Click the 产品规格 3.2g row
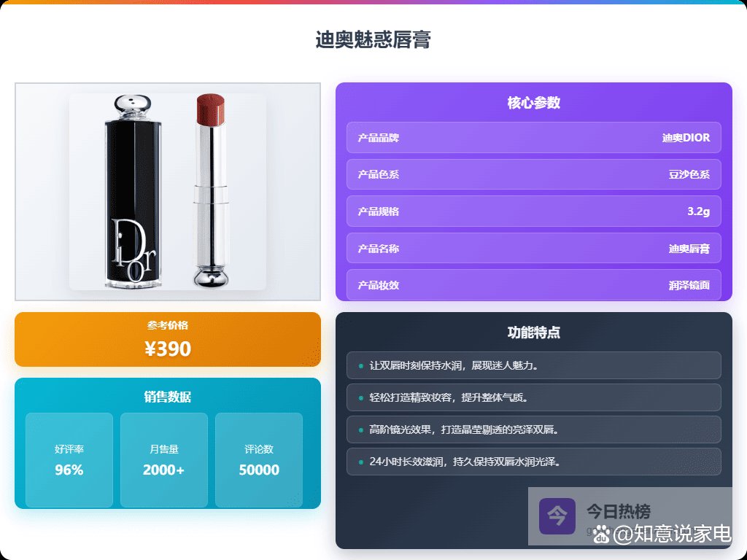The height and width of the screenshot is (560, 747). click(533, 211)
